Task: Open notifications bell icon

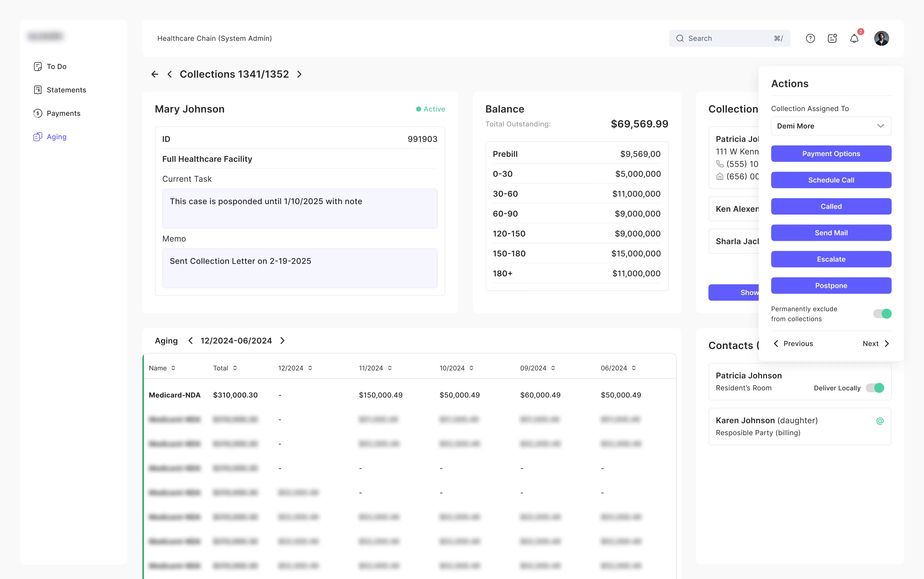Action: [x=854, y=38]
